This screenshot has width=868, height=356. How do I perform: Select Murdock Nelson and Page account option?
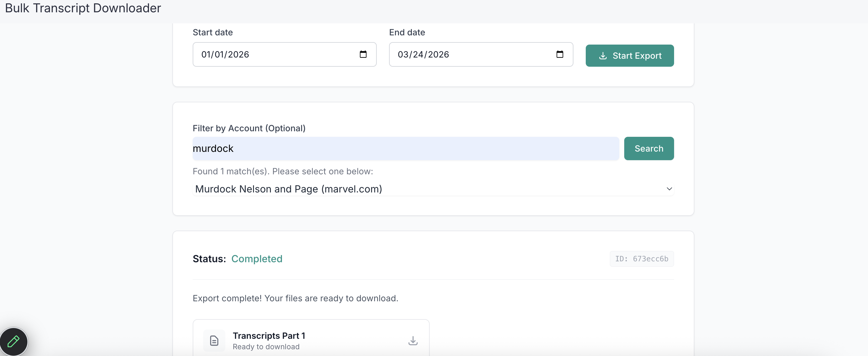[288, 189]
